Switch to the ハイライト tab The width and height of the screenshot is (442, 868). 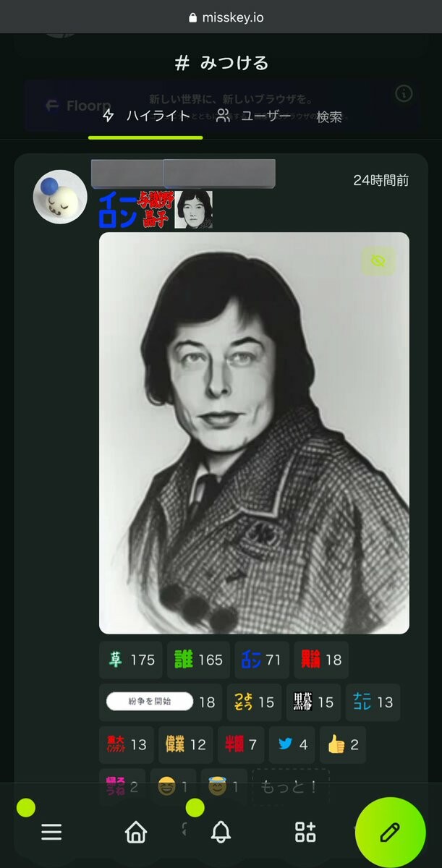pos(145,116)
